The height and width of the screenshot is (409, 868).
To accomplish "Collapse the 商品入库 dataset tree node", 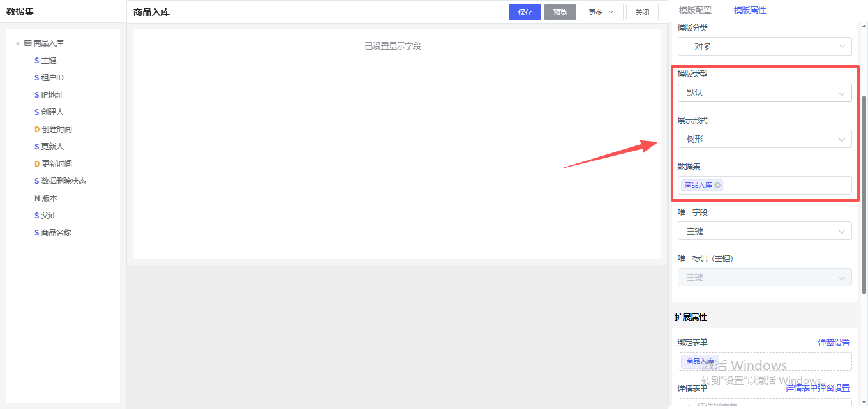I will (18, 43).
